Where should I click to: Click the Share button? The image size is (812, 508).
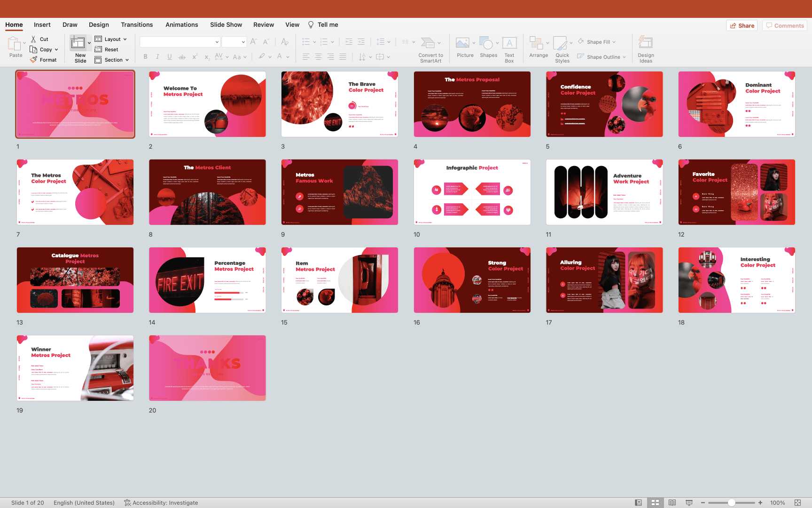click(x=742, y=25)
